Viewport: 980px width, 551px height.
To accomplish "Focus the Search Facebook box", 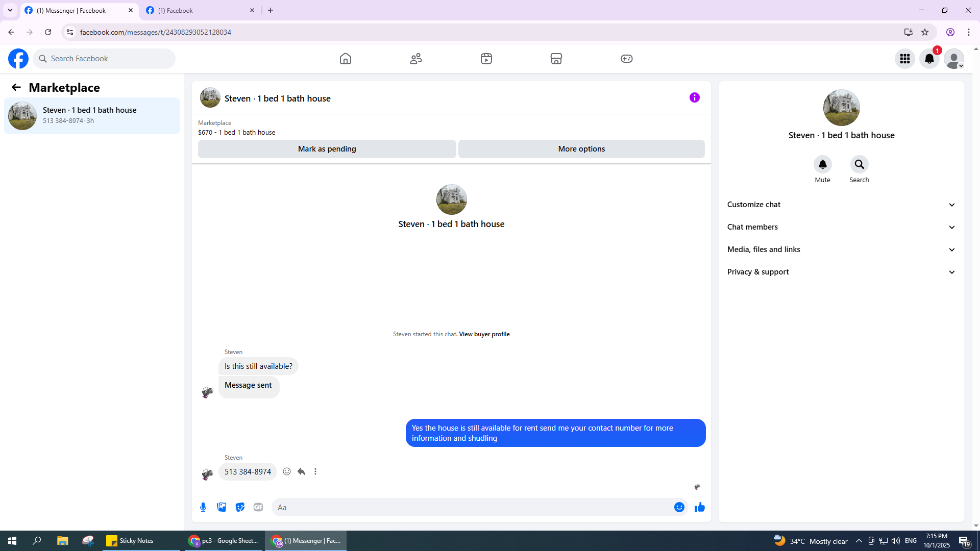I will (104, 59).
